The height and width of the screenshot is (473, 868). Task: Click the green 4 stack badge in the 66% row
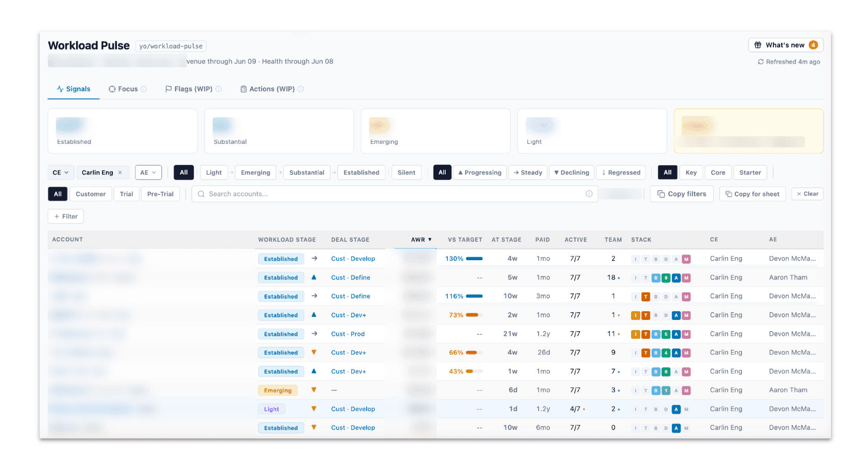666,353
